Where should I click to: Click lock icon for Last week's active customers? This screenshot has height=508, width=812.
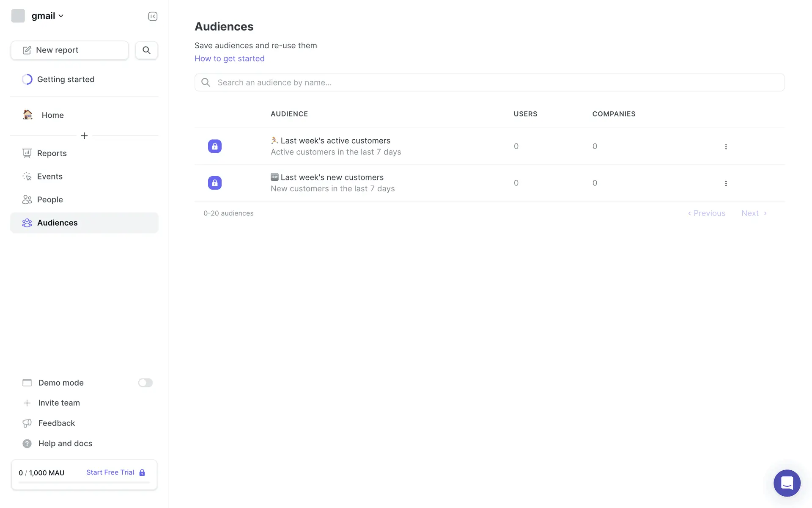215,146
